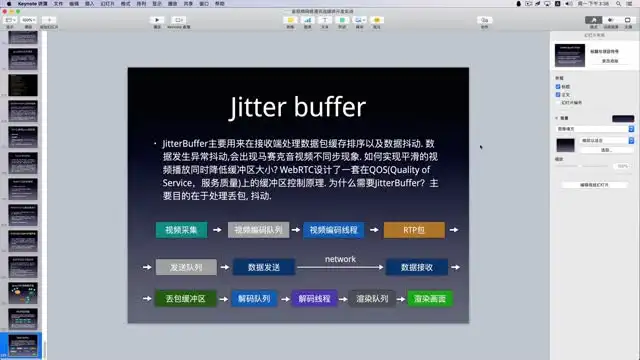This screenshot has width=640, height=360.
Task: Open the 排列 (Arrange) menu
Action: (x=141, y=3)
